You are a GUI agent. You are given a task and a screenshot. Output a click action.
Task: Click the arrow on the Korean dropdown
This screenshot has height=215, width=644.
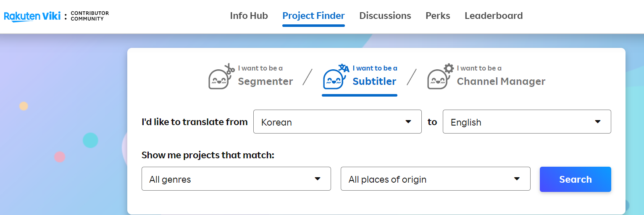coord(408,122)
